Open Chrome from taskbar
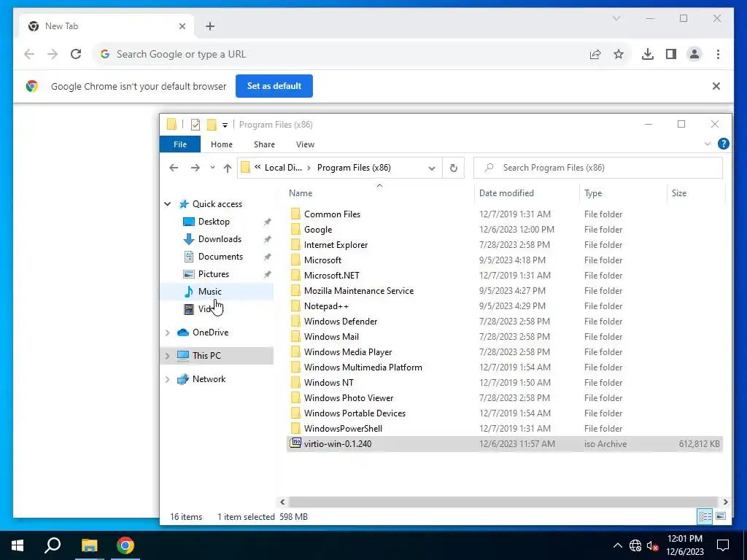This screenshot has height=560, width=747. [x=125, y=545]
